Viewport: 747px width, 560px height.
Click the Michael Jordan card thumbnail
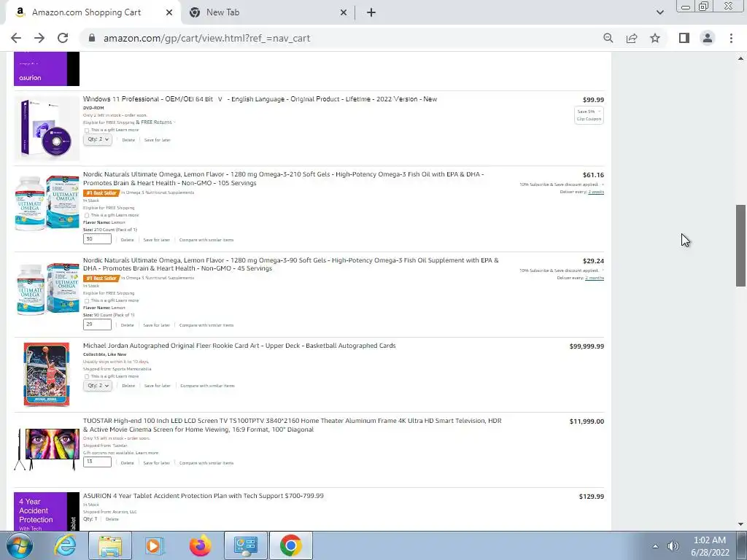[47, 374]
